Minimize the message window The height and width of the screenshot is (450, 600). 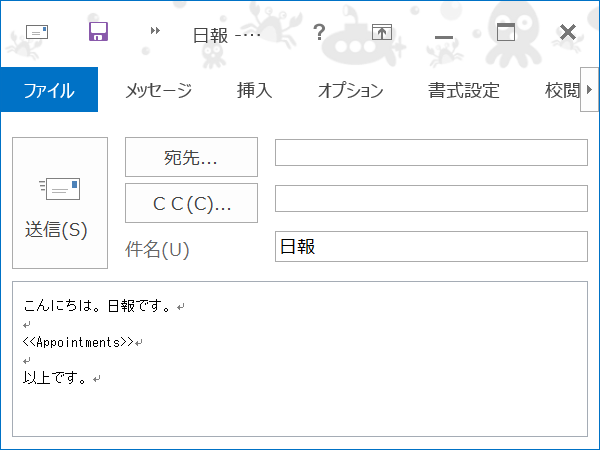[444, 37]
